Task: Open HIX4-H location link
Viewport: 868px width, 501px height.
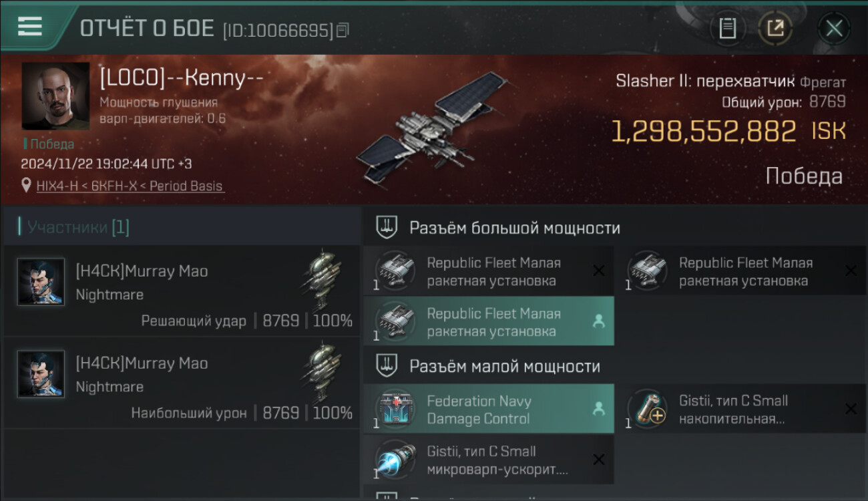Action: [x=130, y=186]
